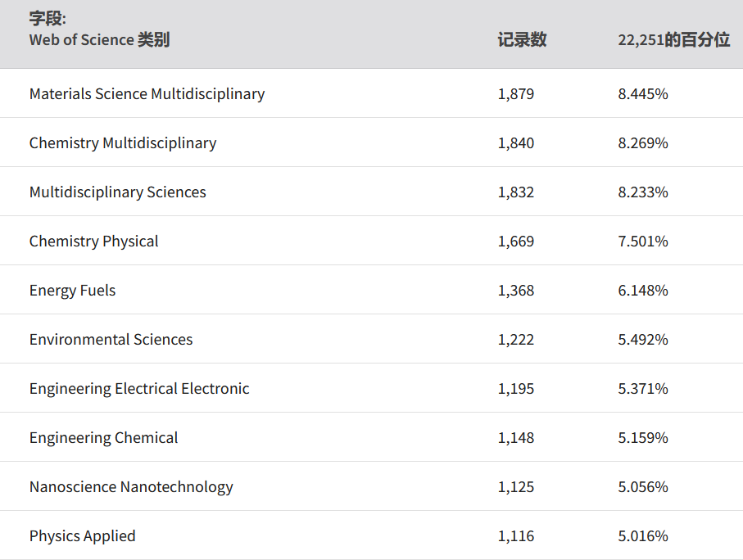The image size is (743, 560).
Task: Click the 5.056% percentage cell
Action: tap(643, 486)
